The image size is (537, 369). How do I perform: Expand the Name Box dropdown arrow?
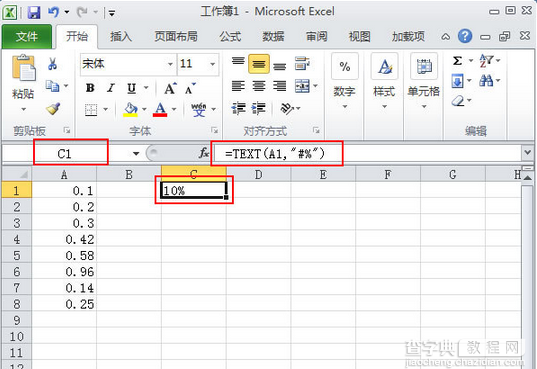point(136,153)
